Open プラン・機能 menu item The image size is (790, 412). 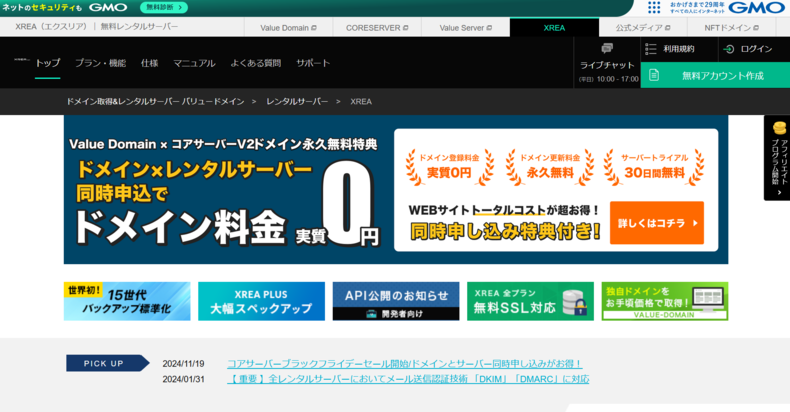coord(100,63)
